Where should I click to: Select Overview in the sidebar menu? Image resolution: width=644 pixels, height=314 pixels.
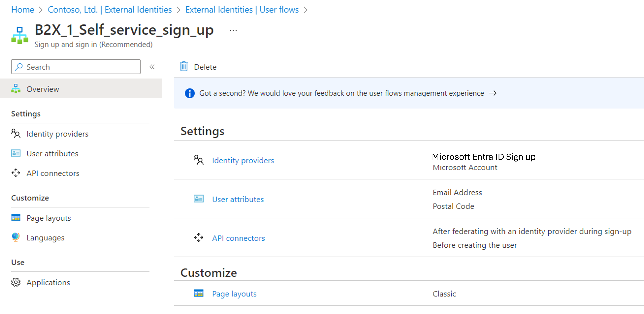[x=81, y=89]
